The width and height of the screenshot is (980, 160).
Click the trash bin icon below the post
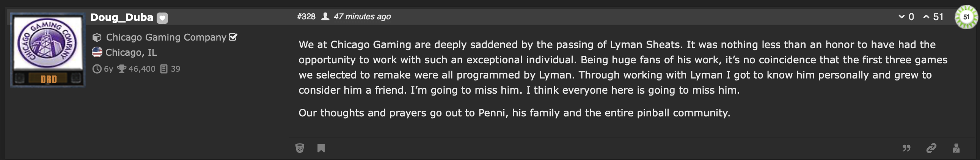[300, 148]
